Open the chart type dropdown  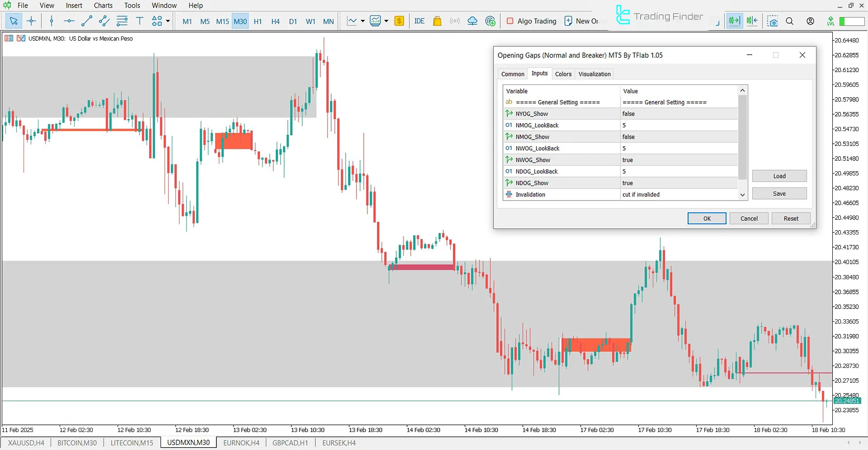362,21
